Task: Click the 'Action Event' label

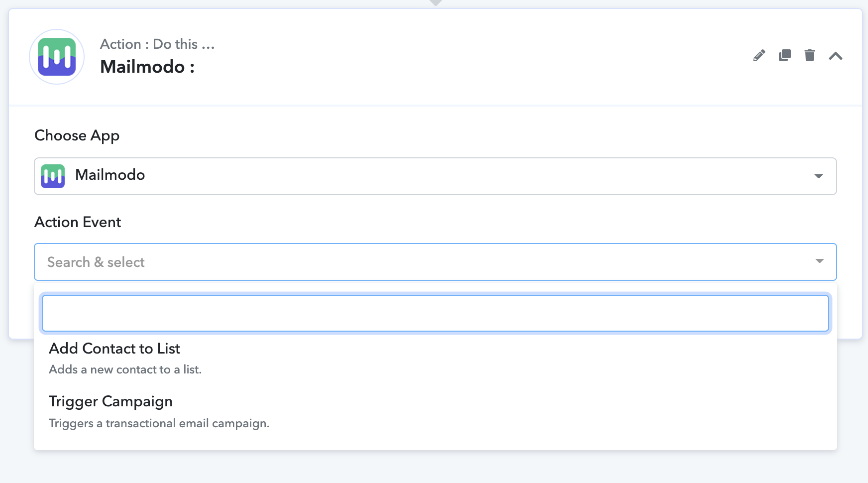Action: point(78,222)
